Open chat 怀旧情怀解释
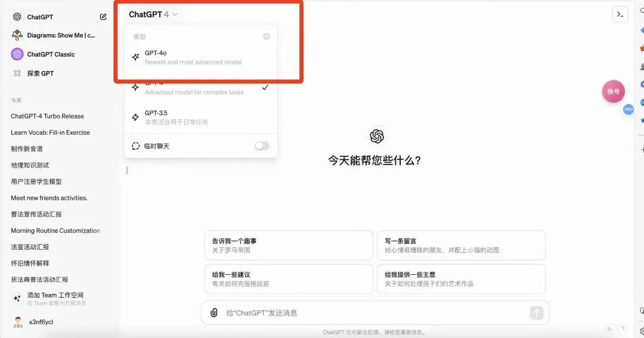 point(30,263)
